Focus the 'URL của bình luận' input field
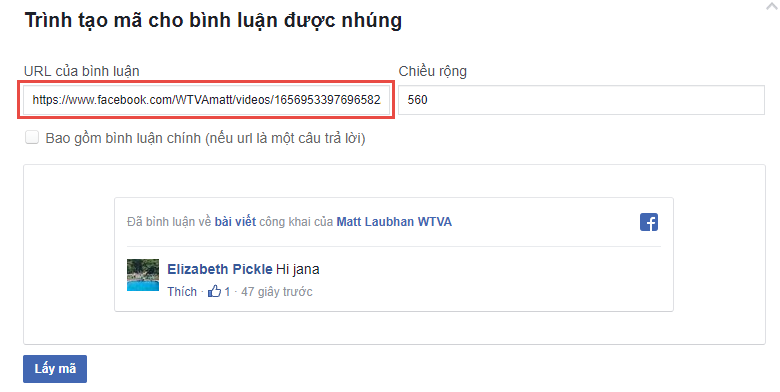The height and width of the screenshot is (392, 780). pyautogui.click(x=206, y=100)
